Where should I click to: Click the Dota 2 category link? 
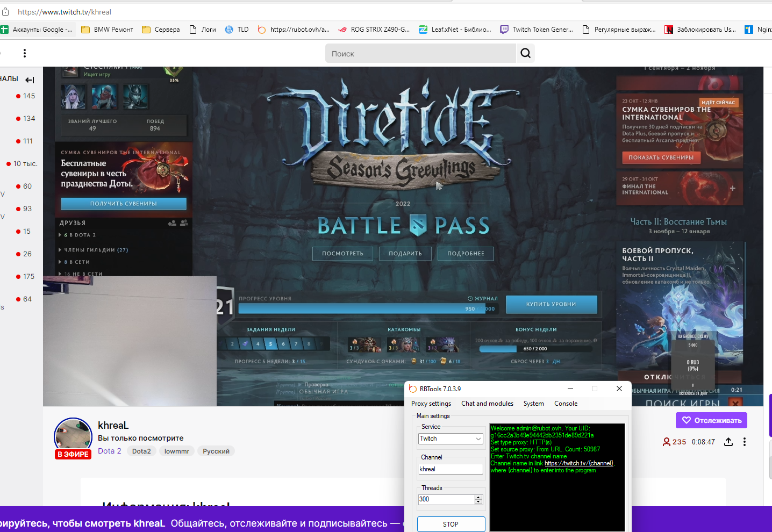point(110,451)
